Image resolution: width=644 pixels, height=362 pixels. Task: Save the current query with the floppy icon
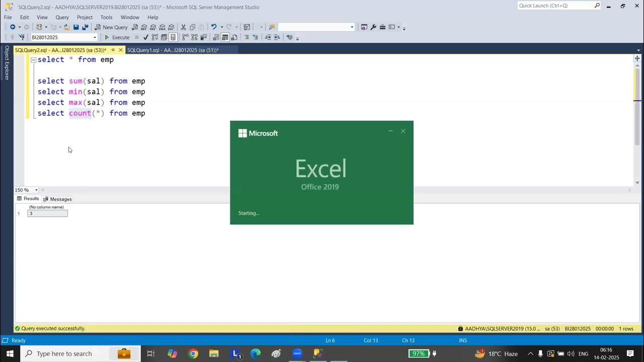pos(76,27)
